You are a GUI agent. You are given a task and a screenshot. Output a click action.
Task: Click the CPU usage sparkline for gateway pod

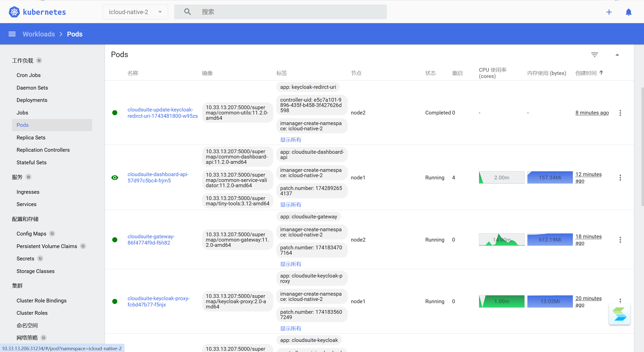[502, 240]
